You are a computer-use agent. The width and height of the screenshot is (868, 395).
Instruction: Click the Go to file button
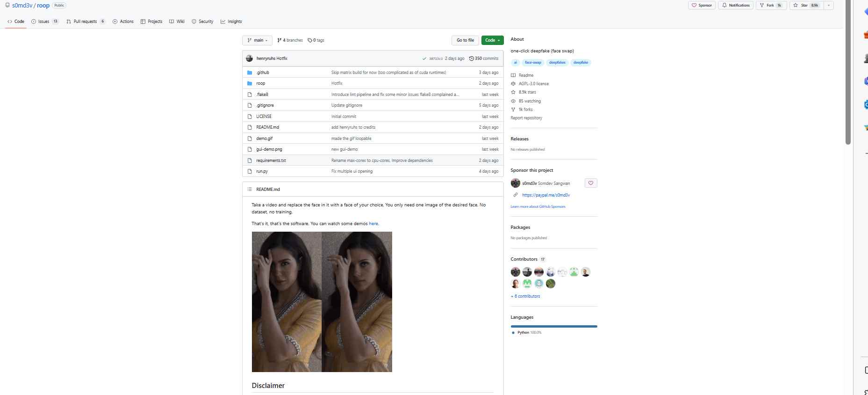click(465, 40)
